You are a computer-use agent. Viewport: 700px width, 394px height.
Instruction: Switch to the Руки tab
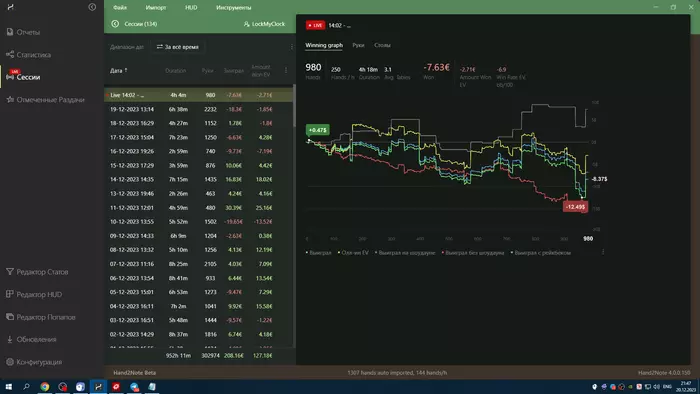pyautogui.click(x=358, y=45)
